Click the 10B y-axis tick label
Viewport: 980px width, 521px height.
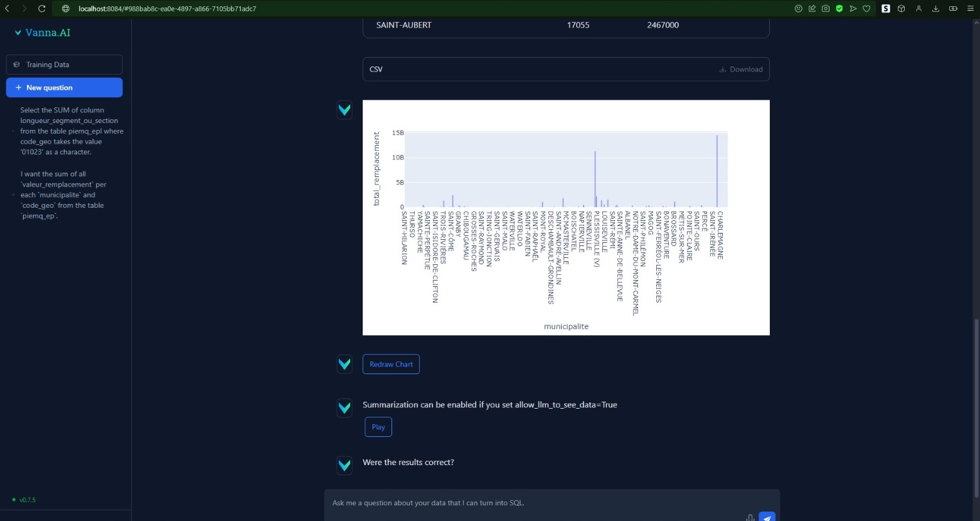[398, 158]
